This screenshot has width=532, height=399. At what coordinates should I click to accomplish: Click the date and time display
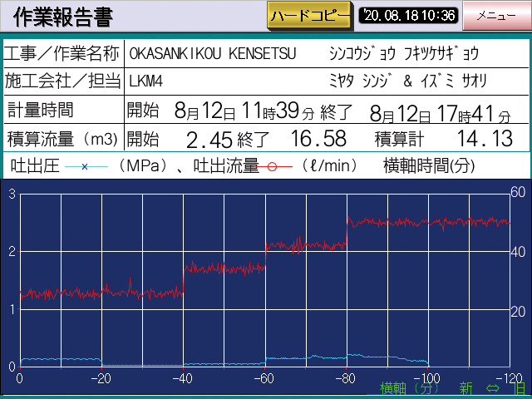(408, 16)
